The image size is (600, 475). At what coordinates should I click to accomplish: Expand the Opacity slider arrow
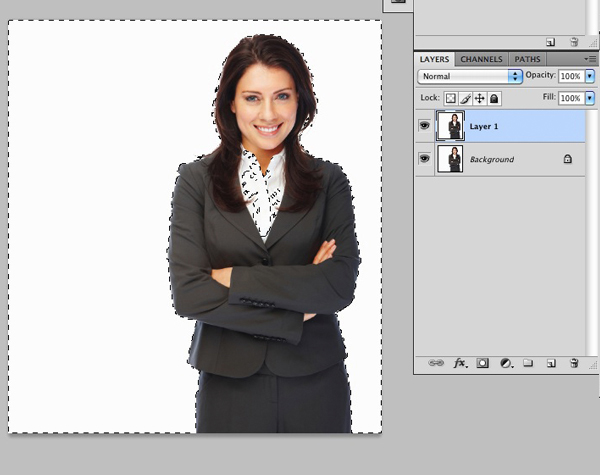(x=589, y=76)
